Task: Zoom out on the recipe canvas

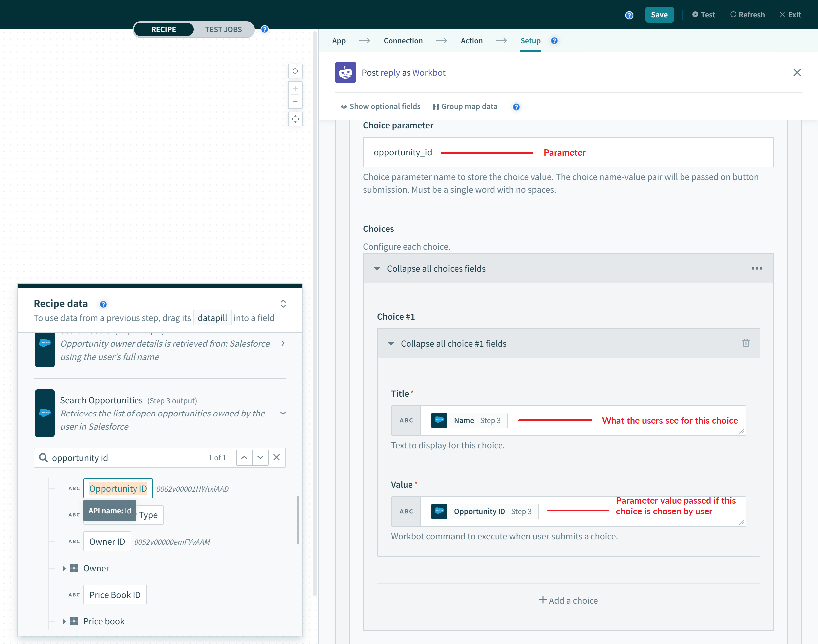Action: click(x=295, y=102)
